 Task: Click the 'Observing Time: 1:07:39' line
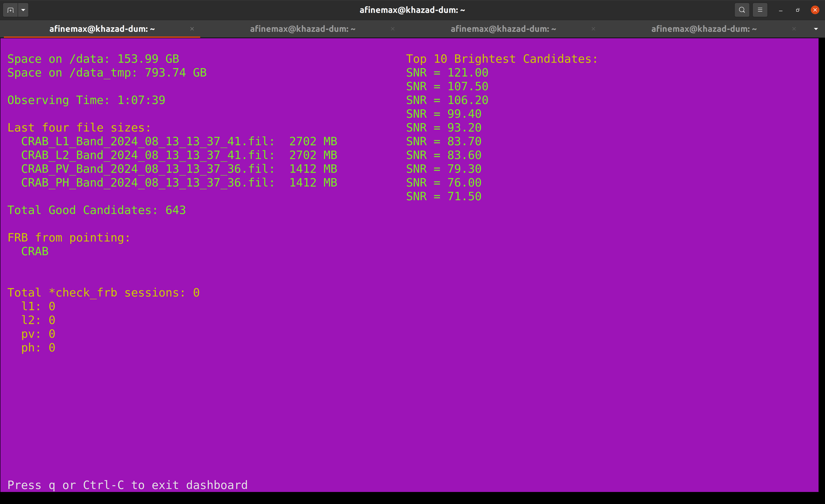click(x=86, y=100)
